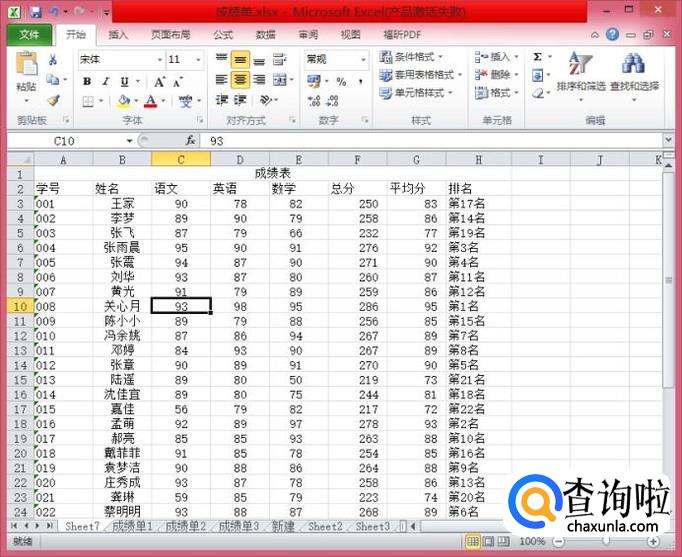
Task: Open the 排序和筛选 sort and filter menu
Action: tap(581, 75)
